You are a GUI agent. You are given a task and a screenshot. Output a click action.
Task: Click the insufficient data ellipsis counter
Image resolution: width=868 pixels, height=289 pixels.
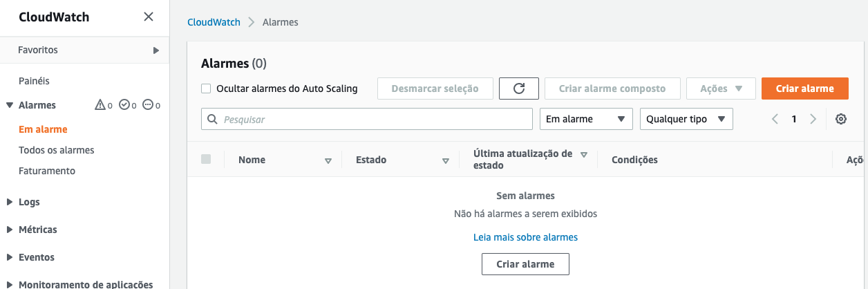[x=151, y=105]
